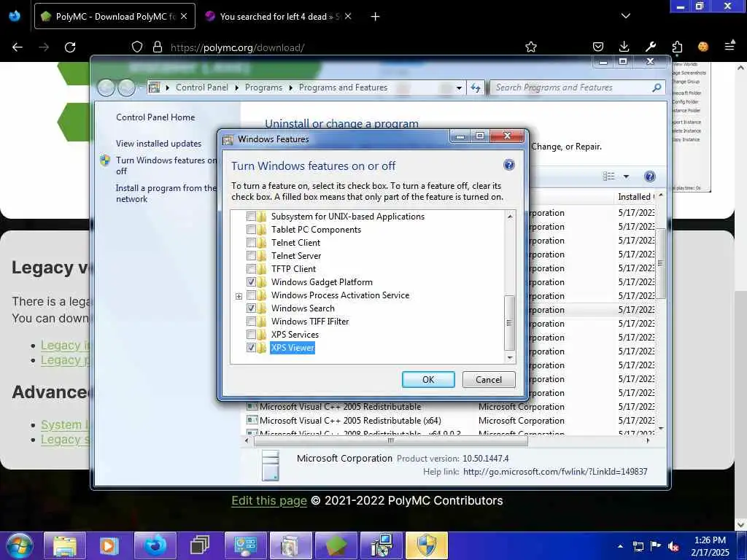Click the cookie extension icon
Image resolution: width=747 pixels, height=560 pixels.
703,47
